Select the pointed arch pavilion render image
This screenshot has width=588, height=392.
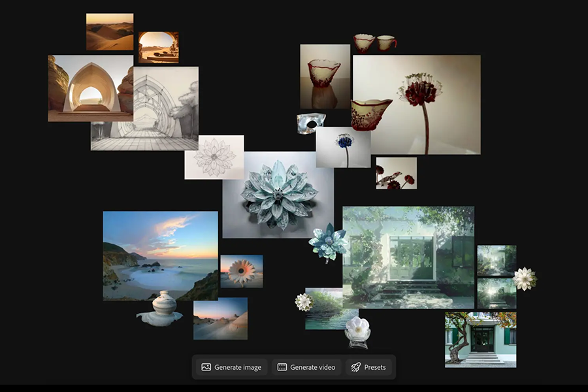tap(90, 88)
